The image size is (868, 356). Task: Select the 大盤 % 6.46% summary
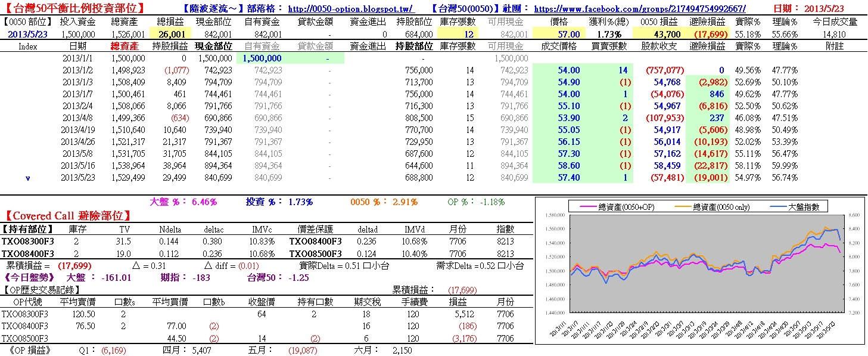tap(183, 202)
